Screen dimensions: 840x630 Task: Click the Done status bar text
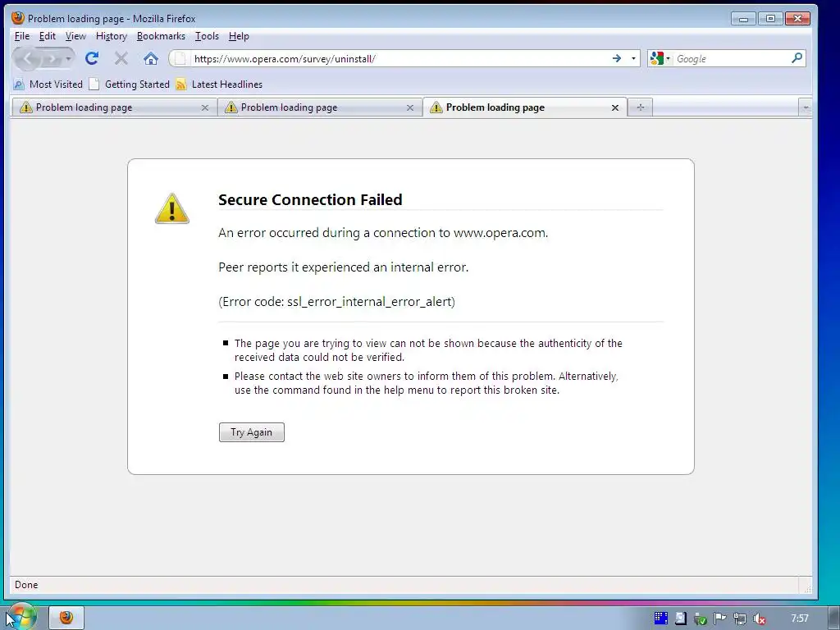pyautogui.click(x=26, y=584)
